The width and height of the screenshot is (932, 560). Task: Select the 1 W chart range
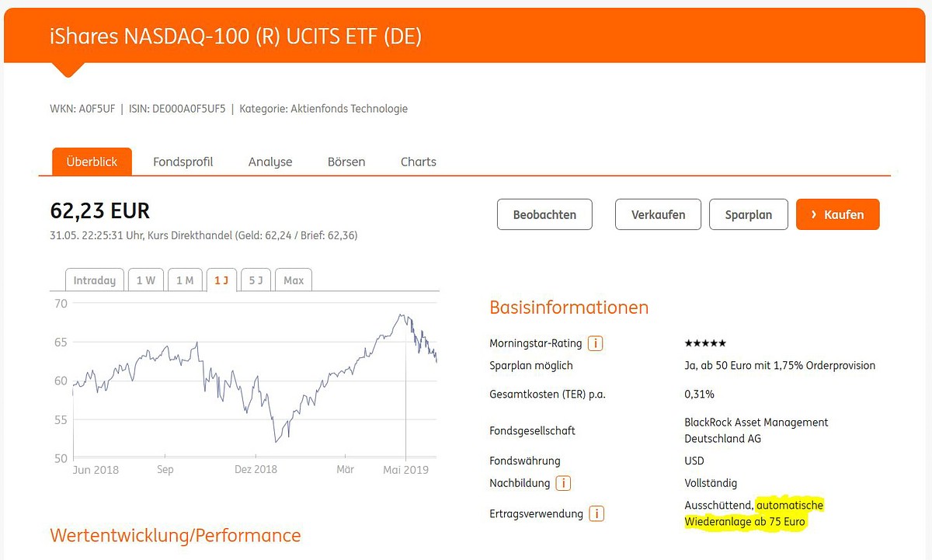click(146, 280)
